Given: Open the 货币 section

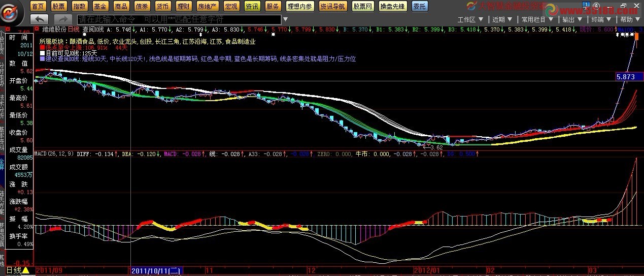Looking at the screenshot, I should point(162,6).
